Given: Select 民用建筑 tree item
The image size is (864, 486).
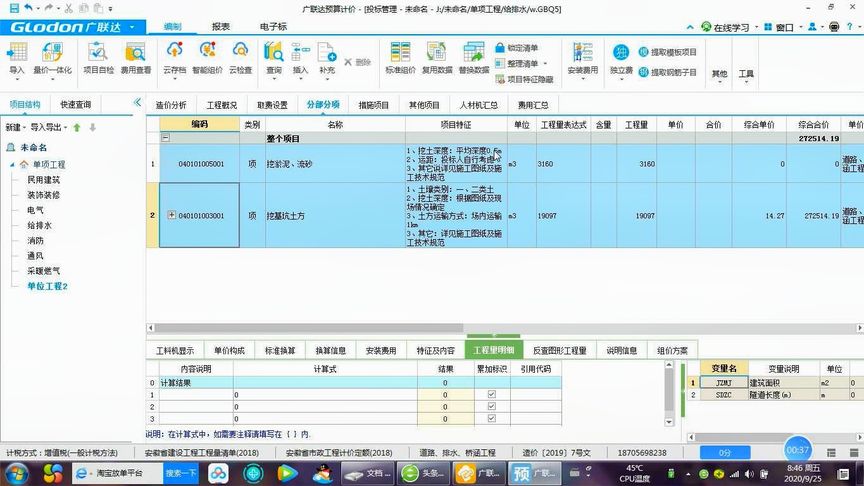Looking at the screenshot, I should 43,180.
